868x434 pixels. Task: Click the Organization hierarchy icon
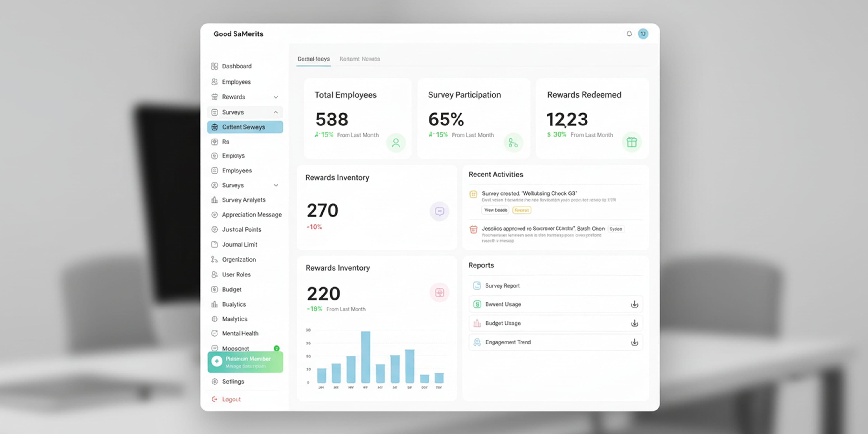pyautogui.click(x=214, y=259)
